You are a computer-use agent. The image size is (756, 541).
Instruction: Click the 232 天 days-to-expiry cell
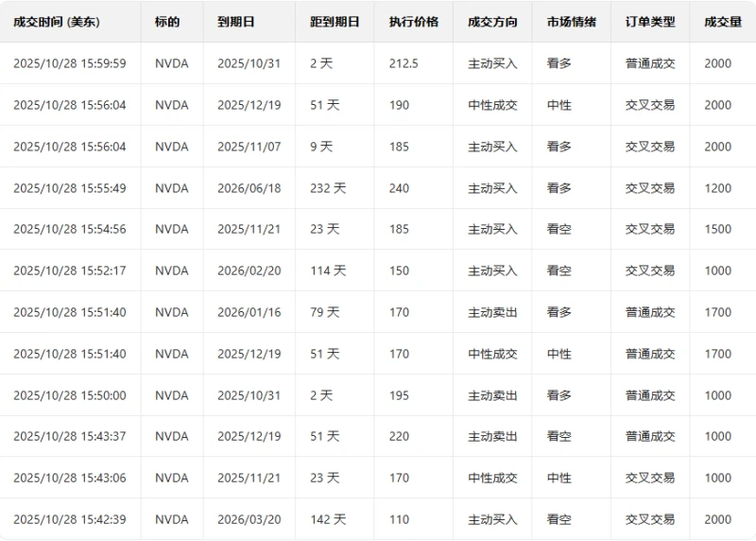click(328, 188)
